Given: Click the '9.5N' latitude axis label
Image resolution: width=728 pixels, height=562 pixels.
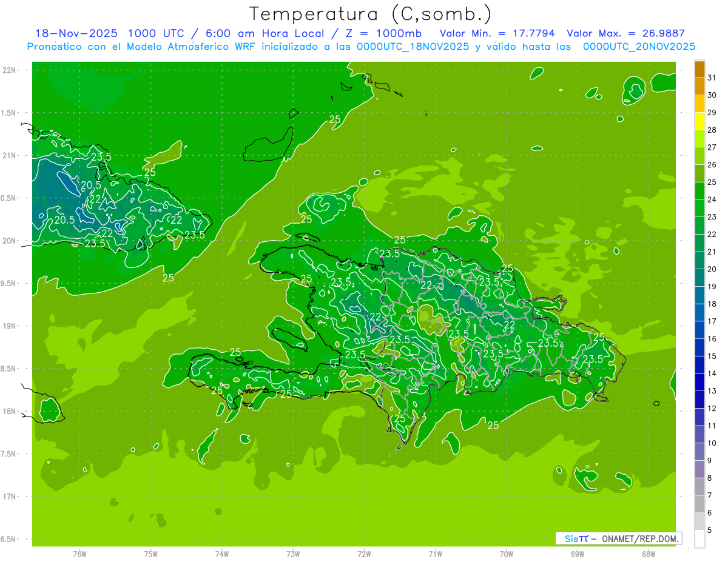Looking at the screenshot, I should coord(9,284).
